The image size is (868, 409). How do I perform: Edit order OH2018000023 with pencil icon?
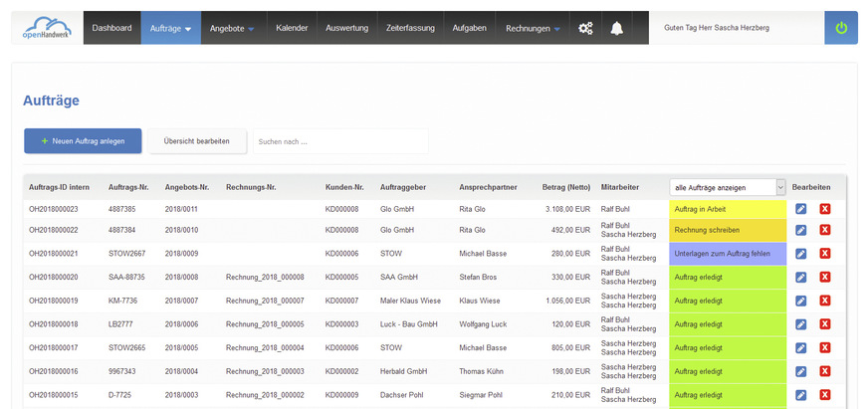801,209
